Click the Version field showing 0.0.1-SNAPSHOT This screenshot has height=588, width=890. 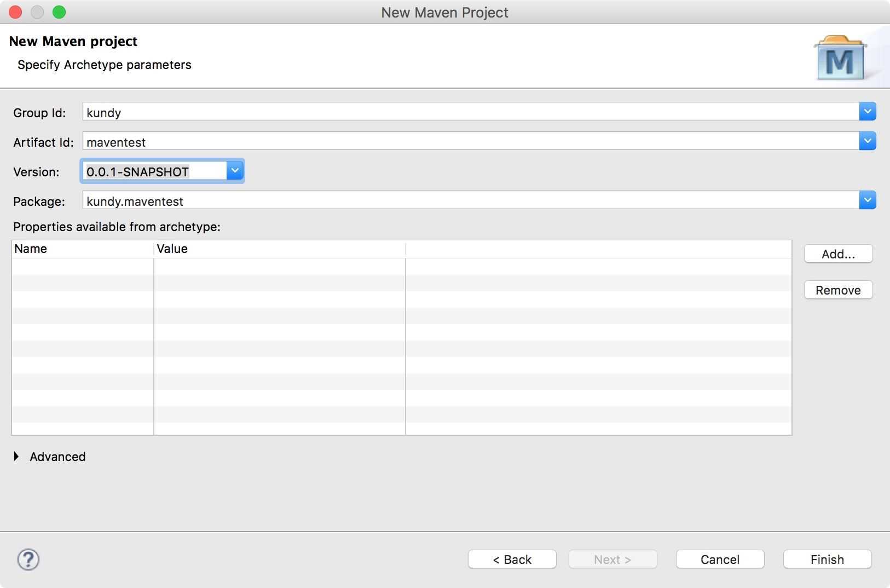(154, 171)
